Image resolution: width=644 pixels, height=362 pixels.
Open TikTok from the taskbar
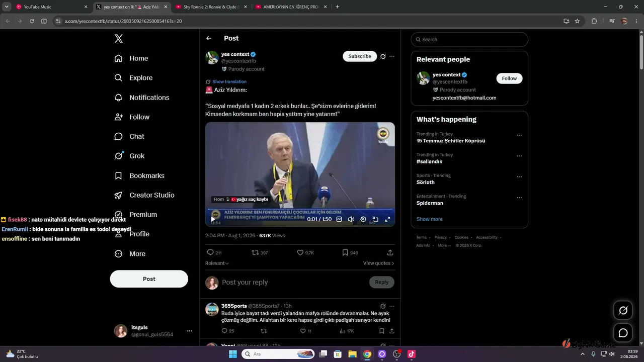(x=412, y=354)
